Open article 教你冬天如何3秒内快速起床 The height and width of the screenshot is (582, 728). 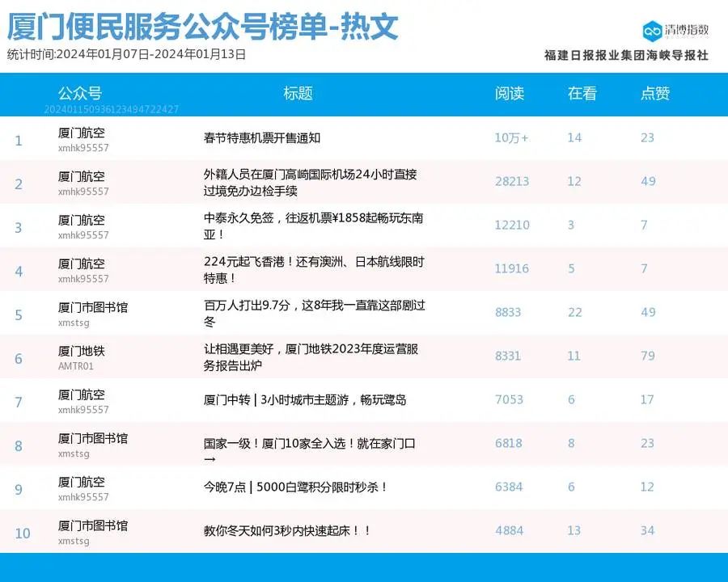[x=287, y=530]
